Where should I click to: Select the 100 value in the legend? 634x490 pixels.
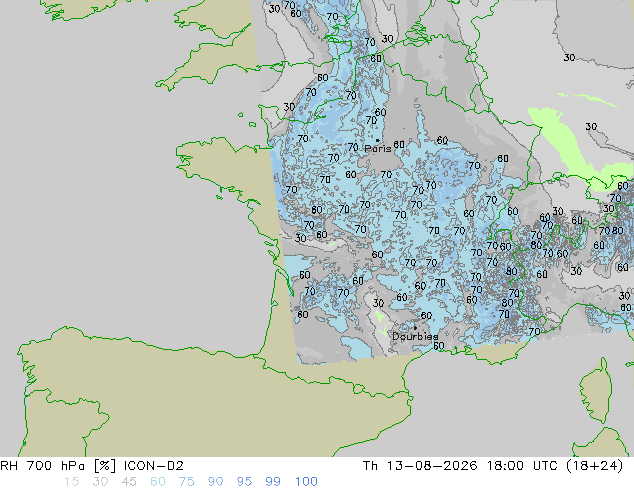[x=306, y=482]
